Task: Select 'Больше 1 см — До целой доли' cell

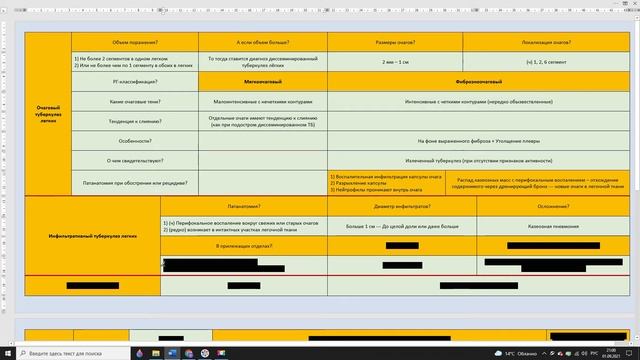Action: pos(402,226)
